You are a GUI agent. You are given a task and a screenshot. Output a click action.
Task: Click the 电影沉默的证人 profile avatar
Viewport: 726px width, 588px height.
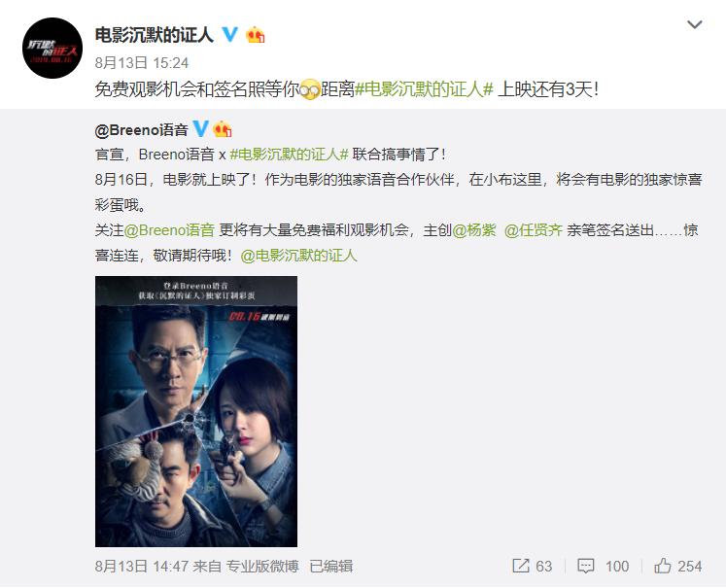coord(52,49)
